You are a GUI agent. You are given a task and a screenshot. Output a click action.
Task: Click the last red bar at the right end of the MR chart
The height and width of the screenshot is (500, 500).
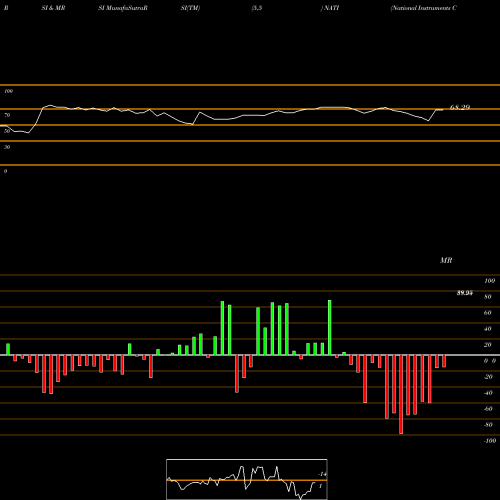pos(444,361)
